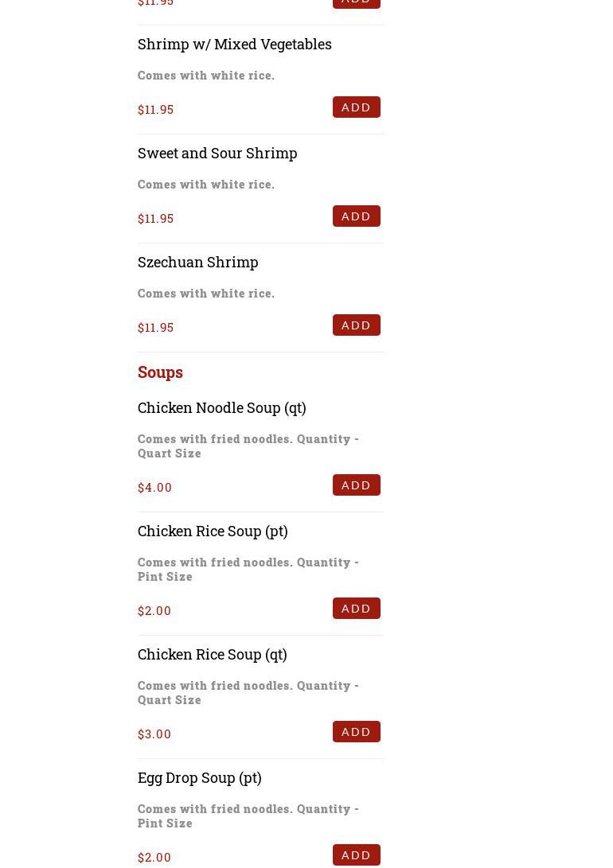Add Chicken Noodle Soup (qt) to order

(x=356, y=485)
